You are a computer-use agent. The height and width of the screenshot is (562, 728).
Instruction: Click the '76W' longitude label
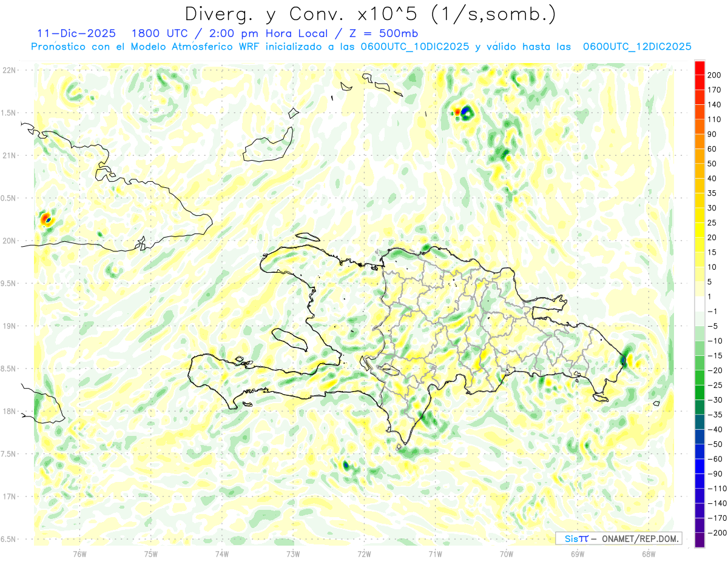coord(80,554)
